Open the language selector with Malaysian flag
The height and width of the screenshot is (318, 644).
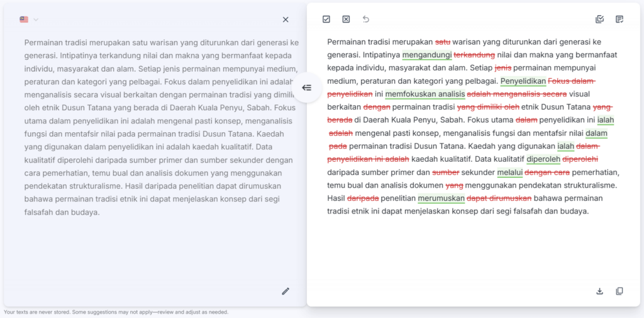[x=24, y=20]
